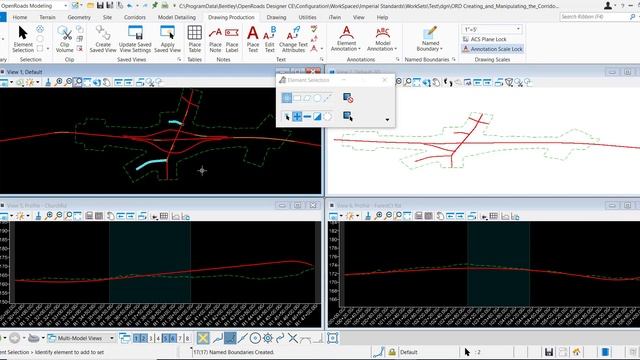
Task: Click the AccuSnap center snap icon
Action: point(255,338)
